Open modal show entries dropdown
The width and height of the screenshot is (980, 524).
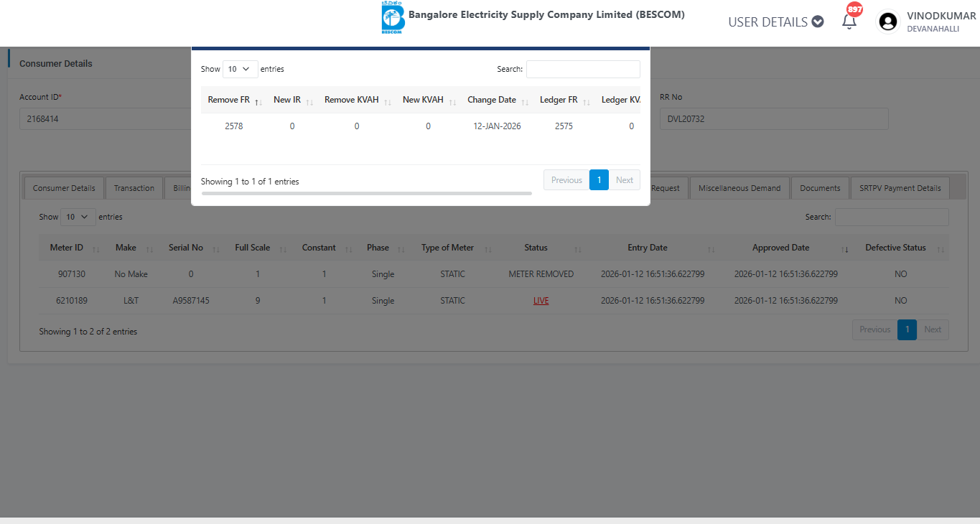tap(240, 70)
